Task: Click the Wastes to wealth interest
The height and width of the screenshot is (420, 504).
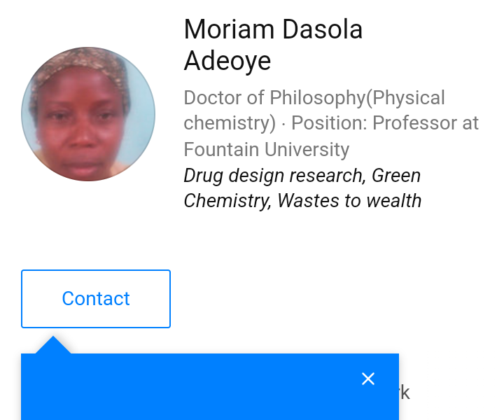Action: tap(349, 201)
